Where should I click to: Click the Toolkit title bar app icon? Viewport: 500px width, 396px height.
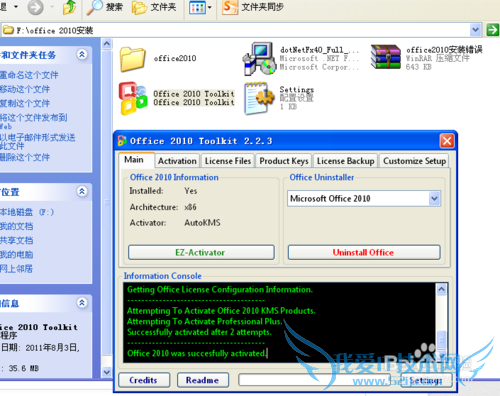122,141
